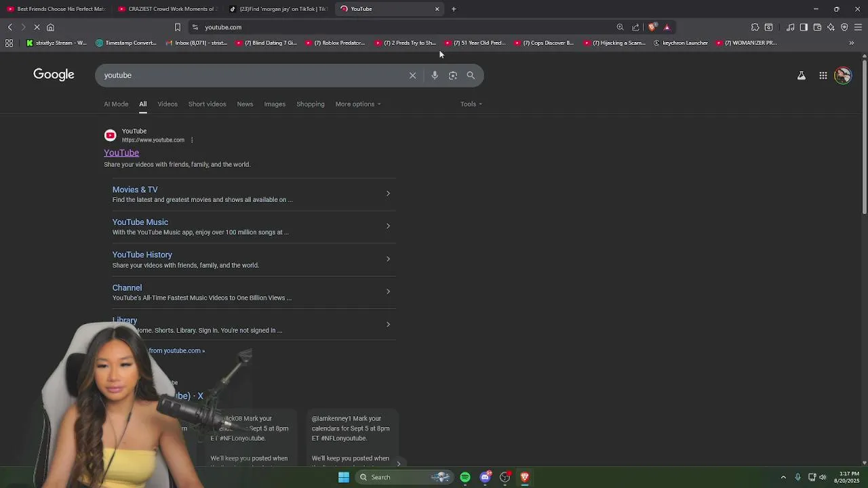Expand the YouTube History row chevron
Viewport: 868px width, 488px height.
pyautogui.click(x=388, y=259)
